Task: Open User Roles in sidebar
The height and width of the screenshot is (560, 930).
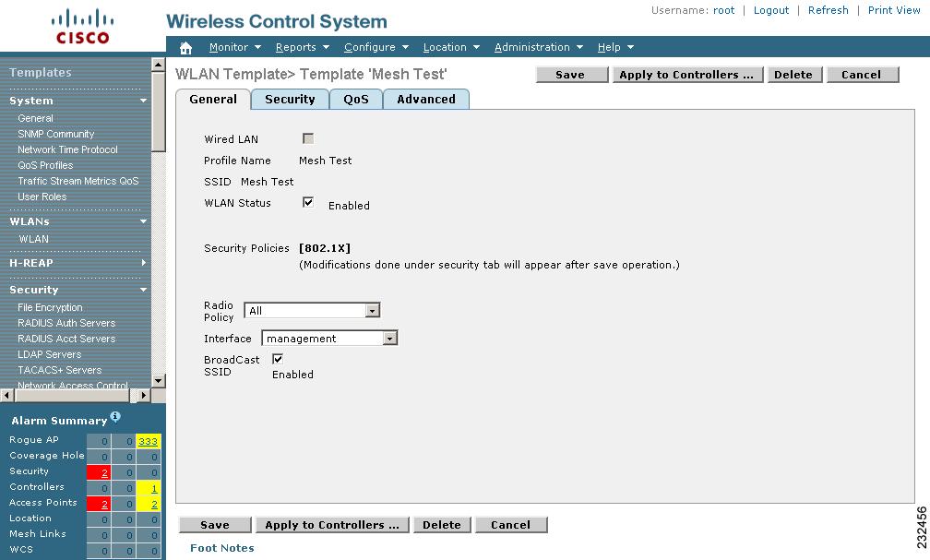Action: pos(42,197)
